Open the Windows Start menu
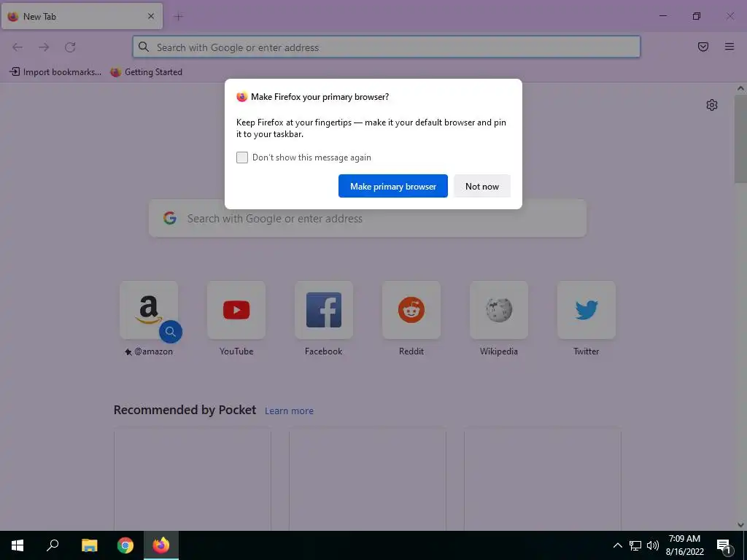The width and height of the screenshot is (747, 560). click(x=18, y=545)
